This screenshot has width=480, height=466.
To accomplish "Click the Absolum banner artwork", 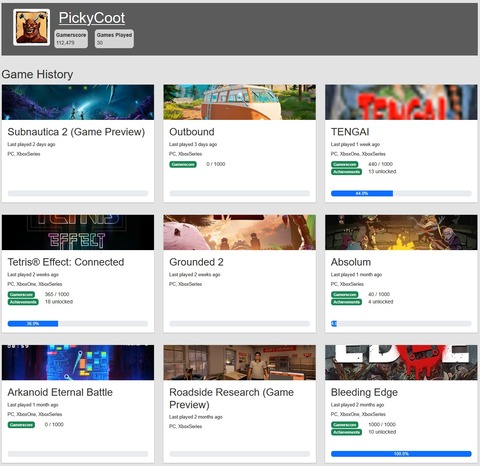I will [x=401, y=232].
